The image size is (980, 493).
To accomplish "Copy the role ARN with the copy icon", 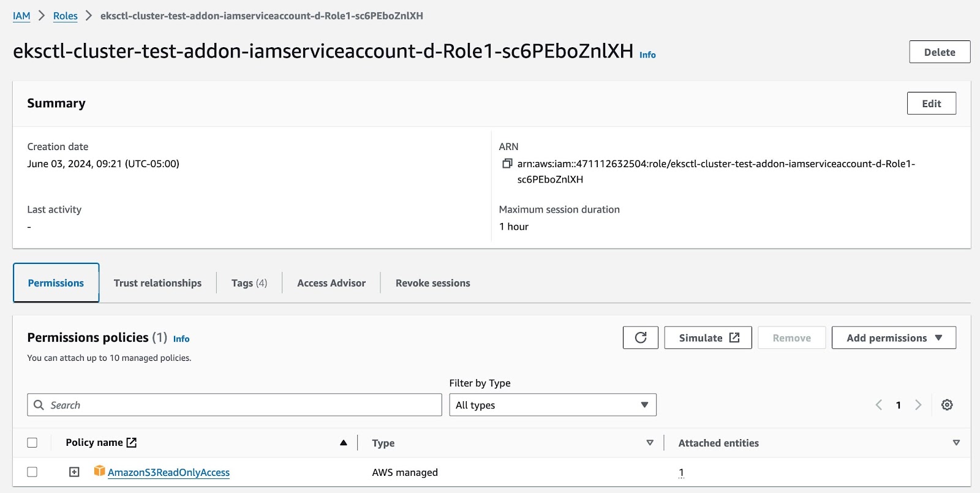I will (x=507, y=164).
